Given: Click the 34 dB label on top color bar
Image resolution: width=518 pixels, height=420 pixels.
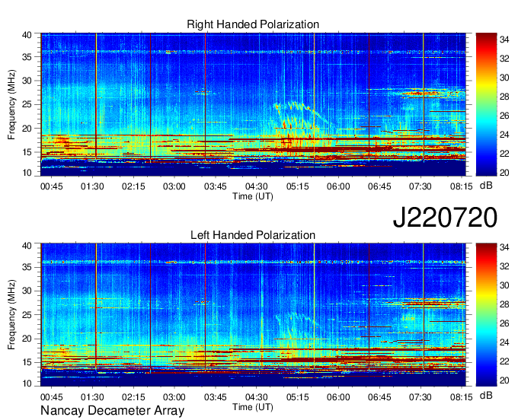Looking at the screenshot, I should point(504,40).
